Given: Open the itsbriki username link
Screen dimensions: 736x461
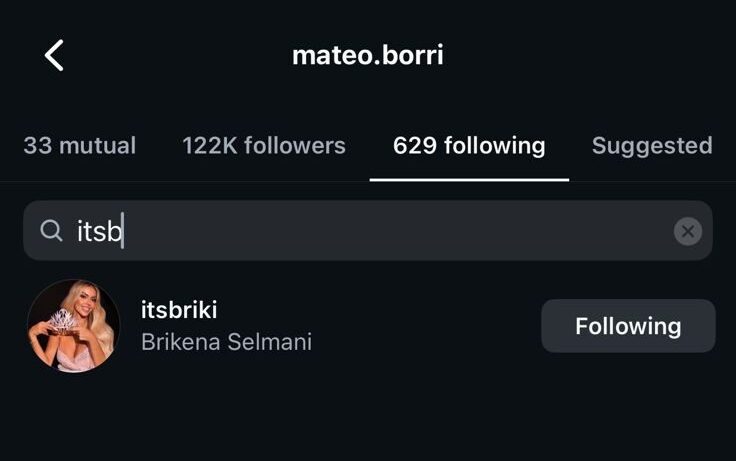Looking at the screenshot, I should pyautogui.click(x=179, y=310).
